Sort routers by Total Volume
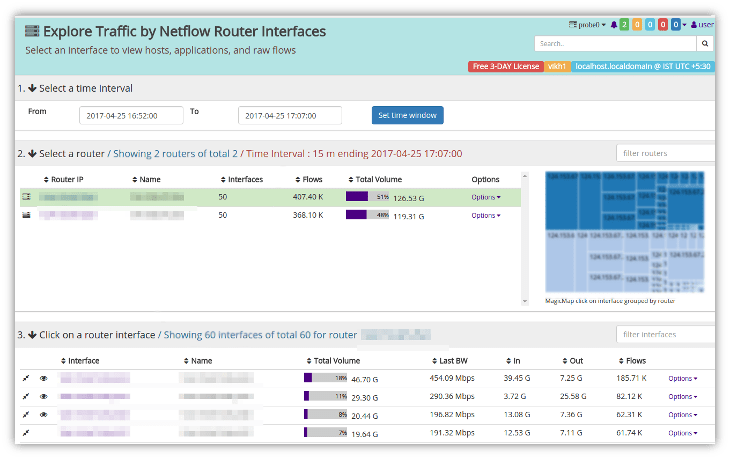Viewport: 730px width, 459px height. point(375,179)
